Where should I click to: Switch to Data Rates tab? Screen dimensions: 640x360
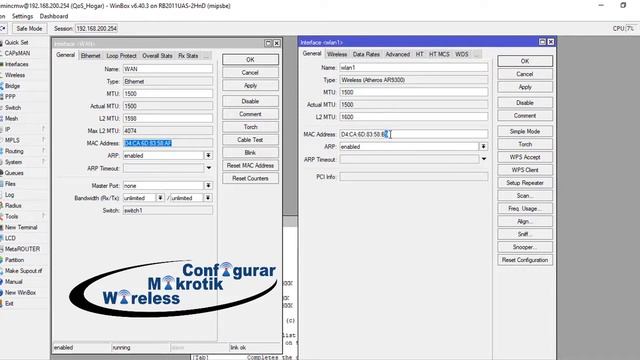[366, 54]
